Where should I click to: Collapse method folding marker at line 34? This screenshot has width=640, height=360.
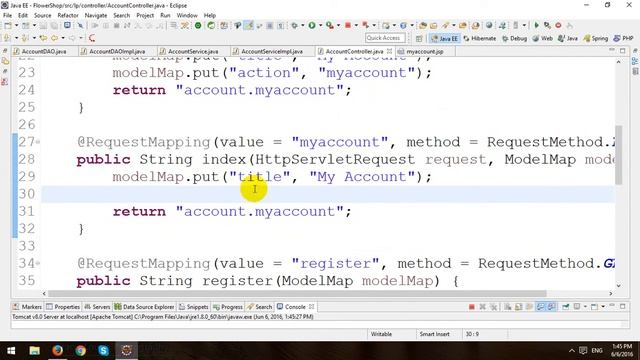pos(38,264)
